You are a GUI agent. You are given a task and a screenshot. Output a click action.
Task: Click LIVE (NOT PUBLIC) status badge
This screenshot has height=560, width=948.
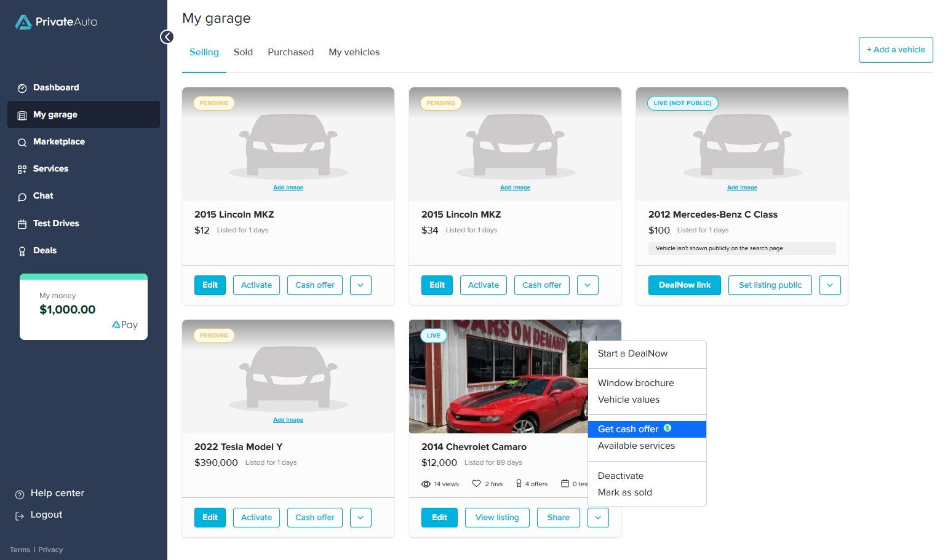[682, 103]
